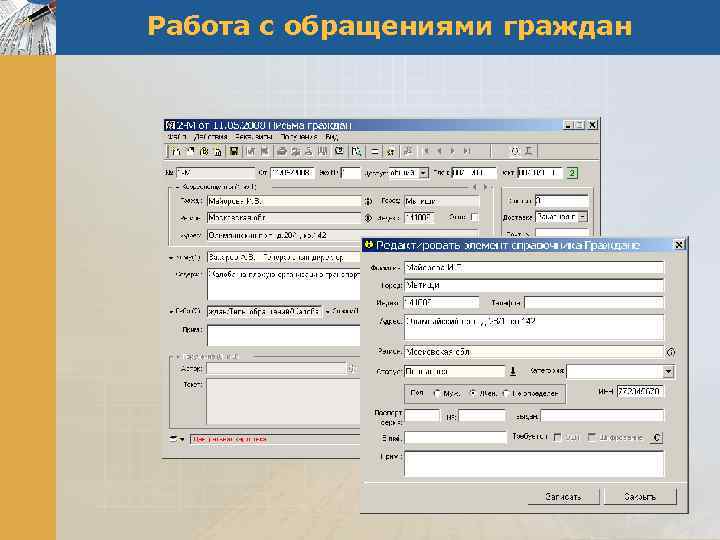Go to first record toolbar arrow
The image size is (720, 540).
[x=427, y=151]
